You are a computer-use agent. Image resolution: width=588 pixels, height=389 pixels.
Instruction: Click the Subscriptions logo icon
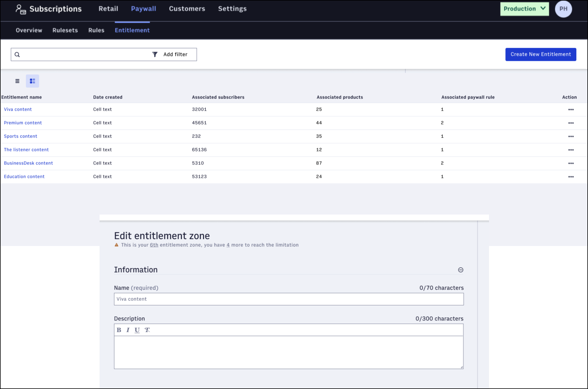(x=21, y=9)
